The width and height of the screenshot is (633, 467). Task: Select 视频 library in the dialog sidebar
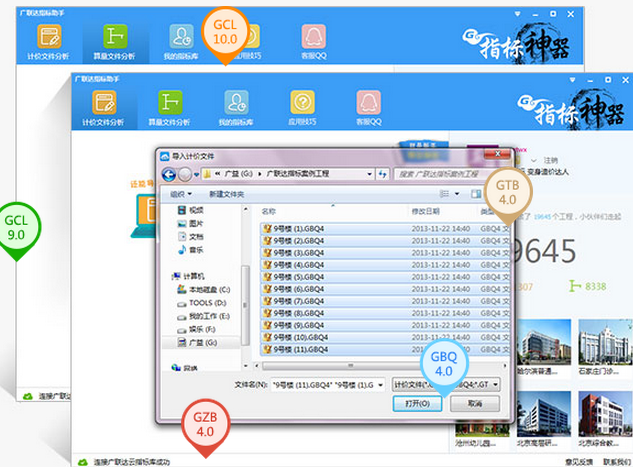pos(191,210)
